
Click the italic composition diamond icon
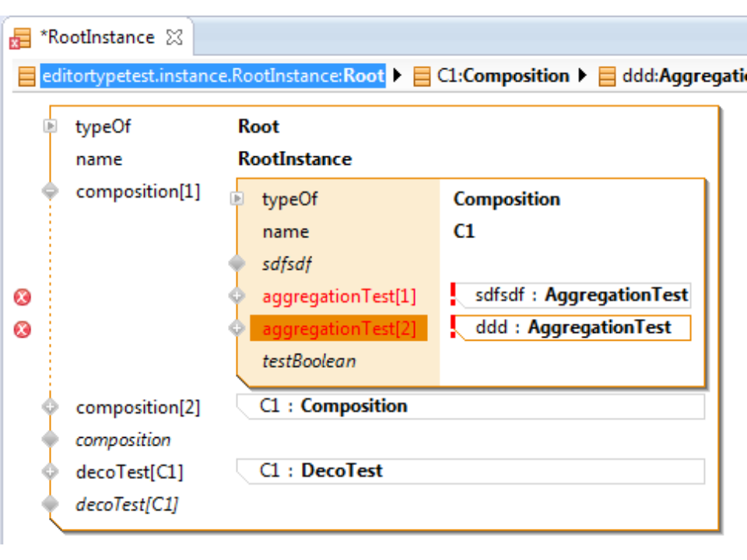(51, 439)
